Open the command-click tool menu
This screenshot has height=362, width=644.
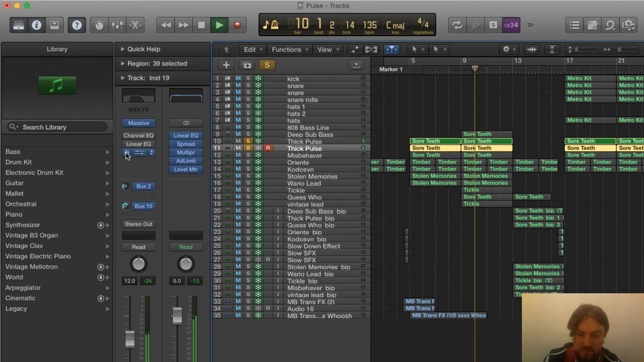[x=440, y=50]
